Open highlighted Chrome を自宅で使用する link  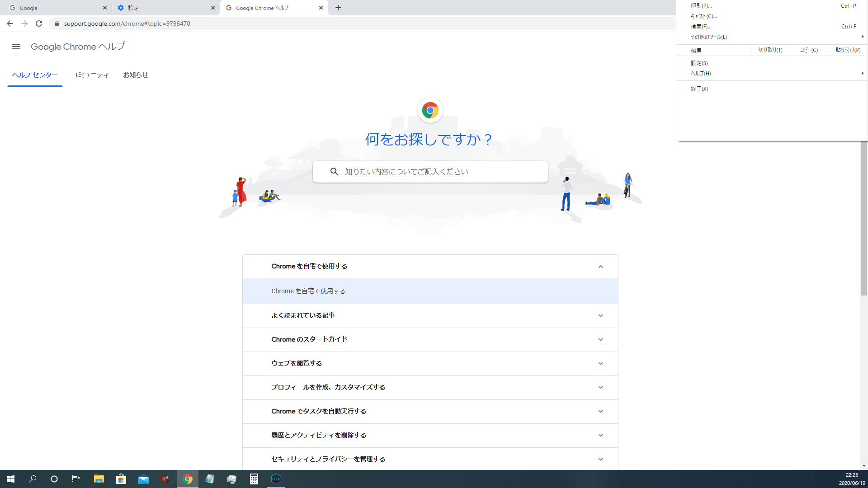430,291
